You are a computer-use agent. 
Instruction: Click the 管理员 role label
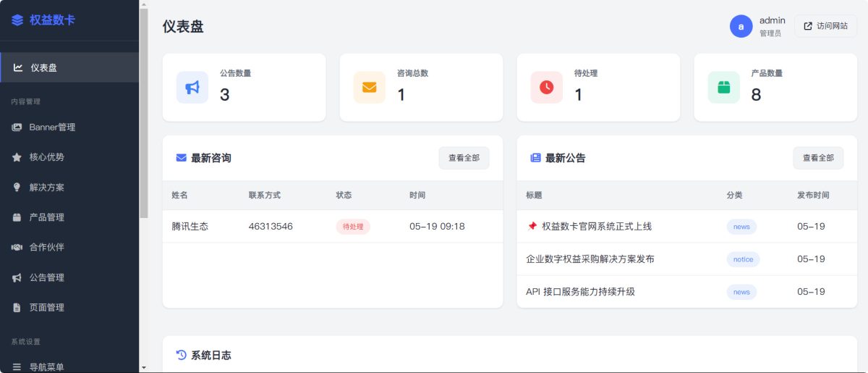770,33
